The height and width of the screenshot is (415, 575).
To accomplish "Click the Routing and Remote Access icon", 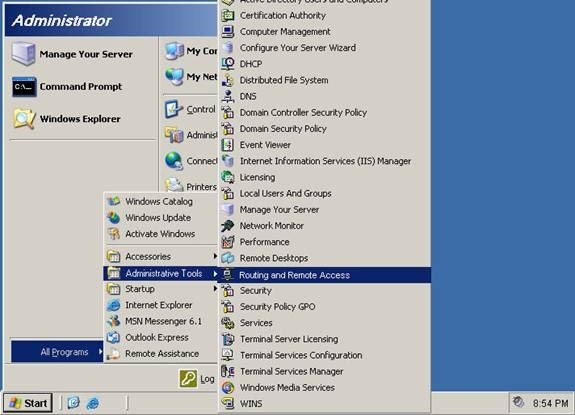I will pos(227,275).
